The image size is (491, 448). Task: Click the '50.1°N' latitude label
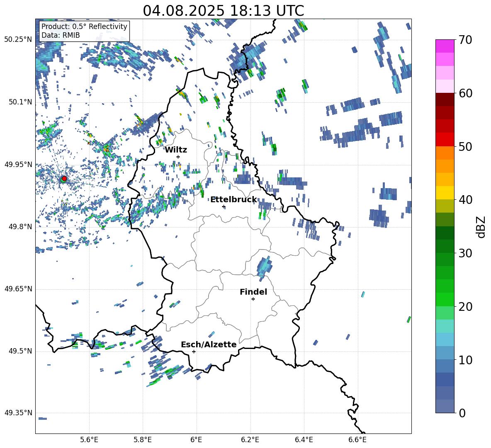(x=20, y=102)
